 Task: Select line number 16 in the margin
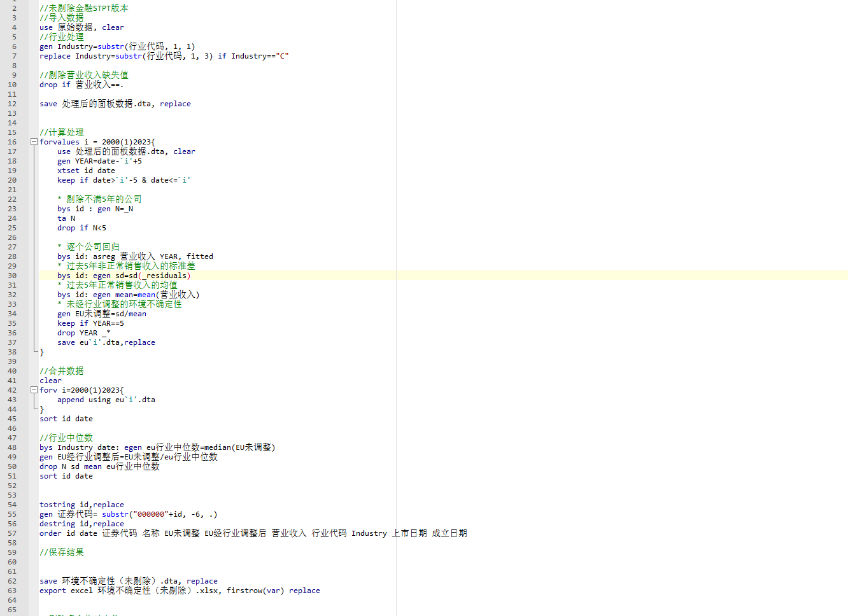click(x=12, y=142)
